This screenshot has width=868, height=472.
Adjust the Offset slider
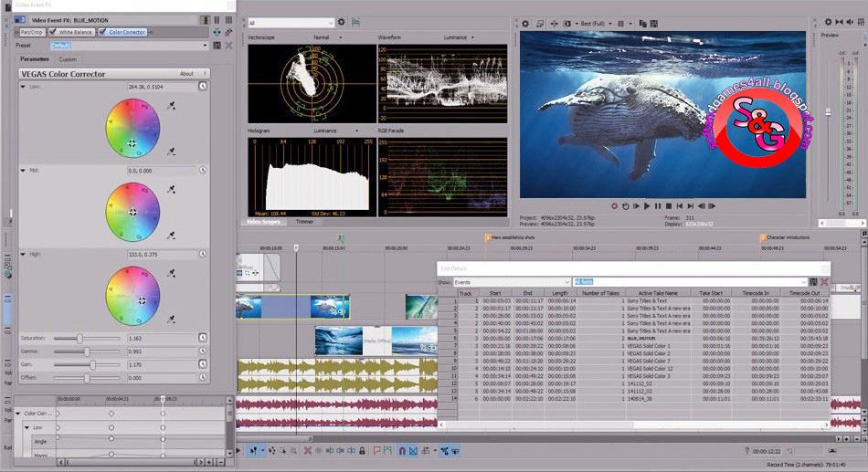coord(87,378)
